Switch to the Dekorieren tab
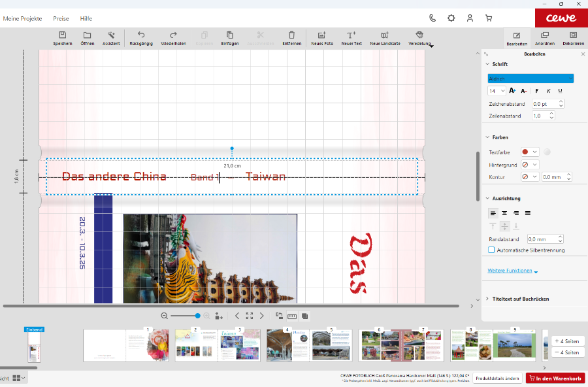Viewport: 588px width, 387px height. click(573, 38)
